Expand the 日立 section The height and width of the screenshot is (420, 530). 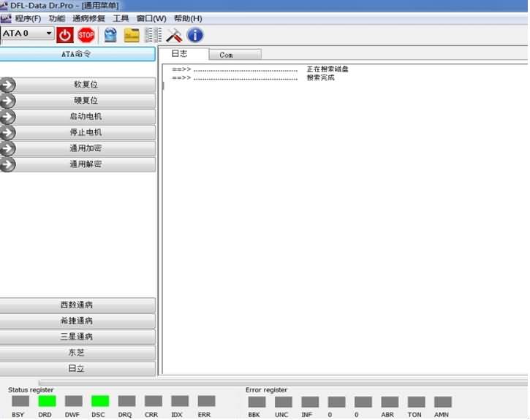[x=77, y=369]
